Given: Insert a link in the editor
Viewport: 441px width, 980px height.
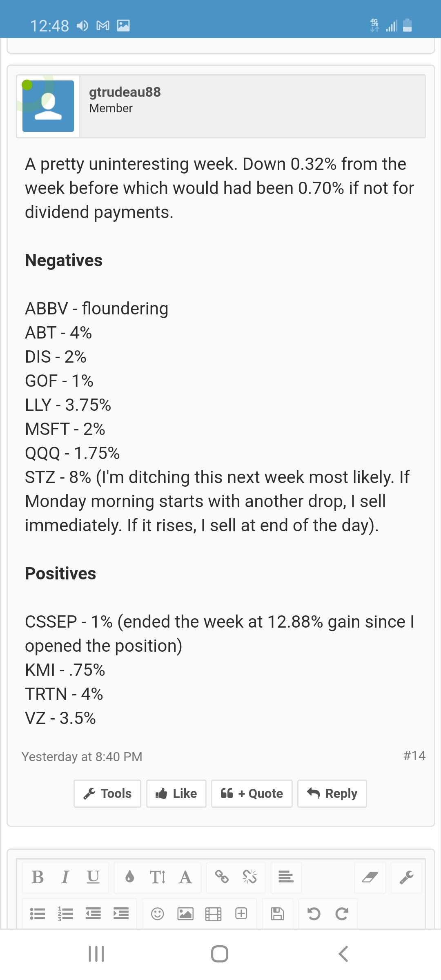Looking at the screenshot, I should pyautogui.click(x=222, y=877).
